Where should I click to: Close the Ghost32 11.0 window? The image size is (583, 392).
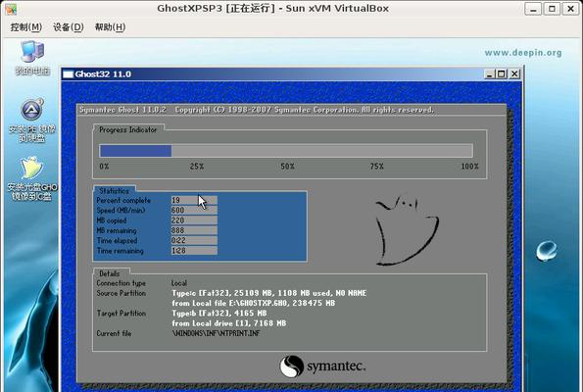pos(514,74)
